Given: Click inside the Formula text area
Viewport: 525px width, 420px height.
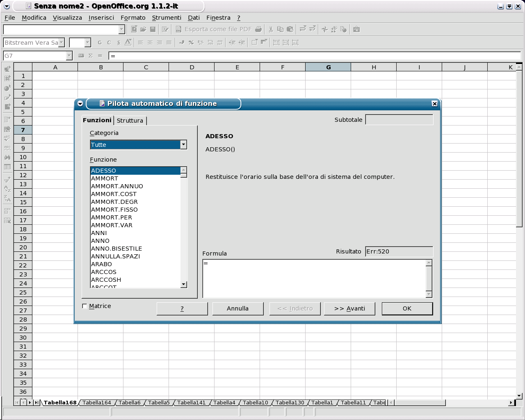Looking at the screenshot, I should click(314, 278).
